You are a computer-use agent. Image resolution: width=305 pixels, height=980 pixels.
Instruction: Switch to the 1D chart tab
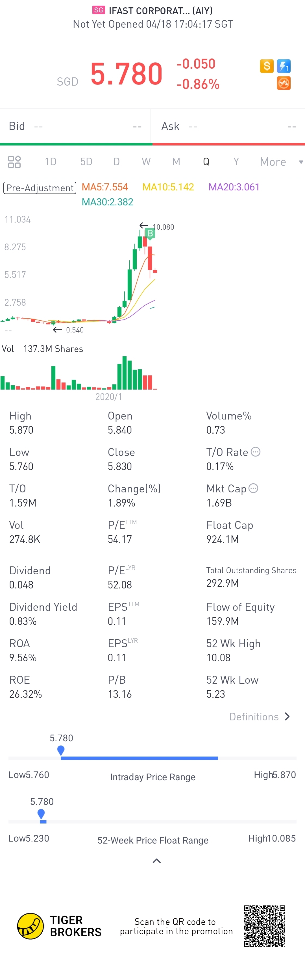click(51, 162)
